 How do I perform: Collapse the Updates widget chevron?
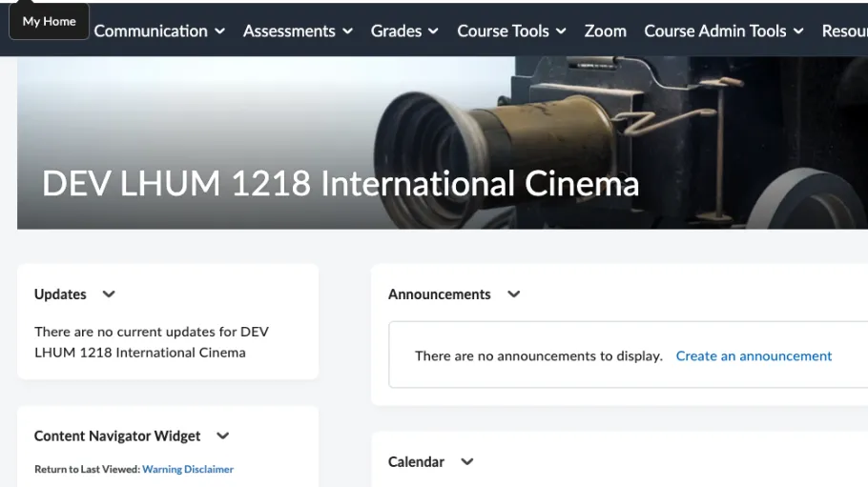tap(109, 294)
